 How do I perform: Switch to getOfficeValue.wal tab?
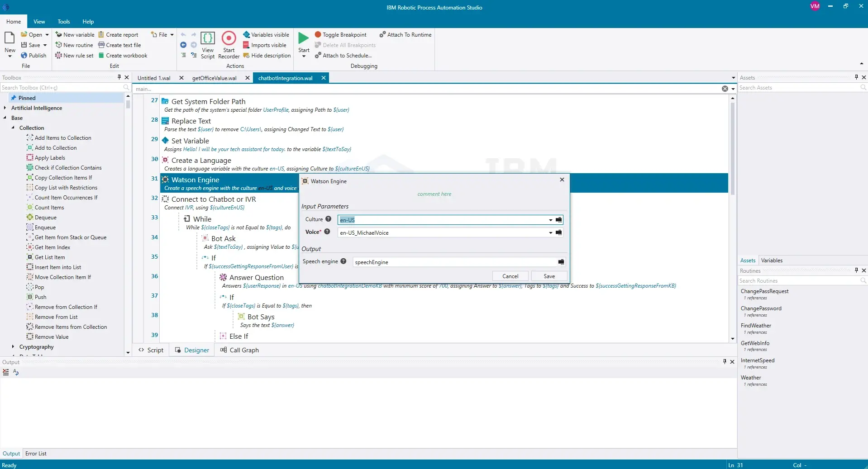coord(215,78)
